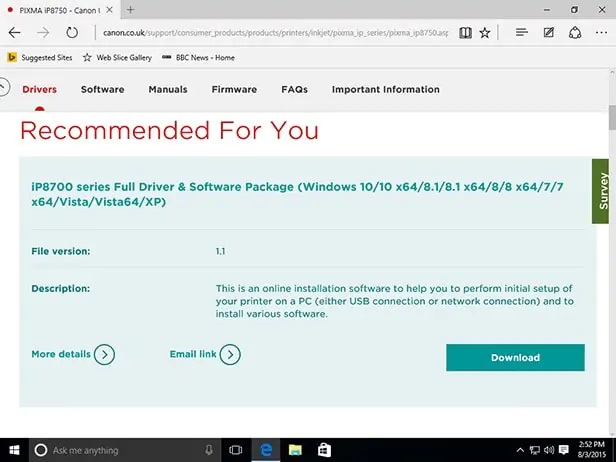Viewport: 616px width, 462px height.
Task: Click the Cortana microphone icon
Action: [209, 450]
